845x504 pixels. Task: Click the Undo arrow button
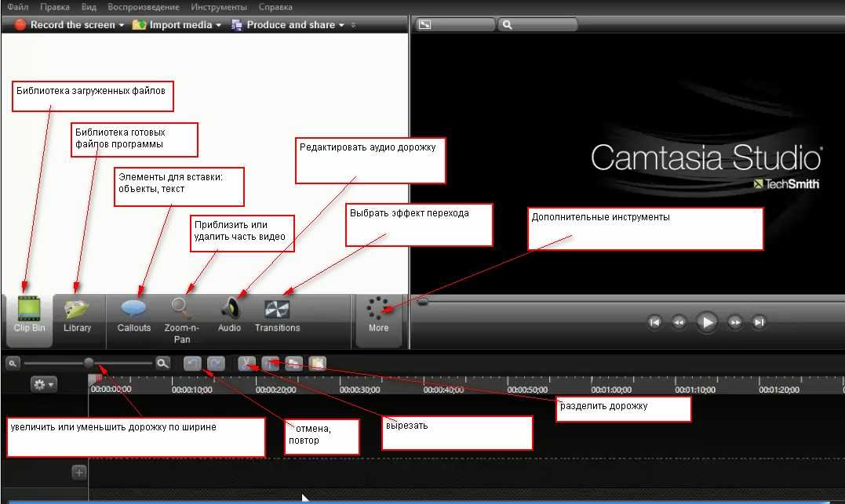192,364
